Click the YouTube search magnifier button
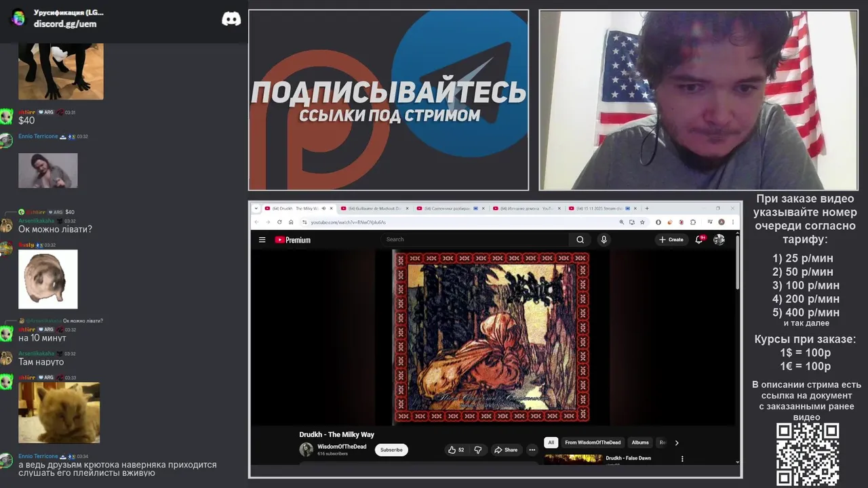The width and height of the screenshot is (868, 488). pyautogui.click(x=580, y=239)
